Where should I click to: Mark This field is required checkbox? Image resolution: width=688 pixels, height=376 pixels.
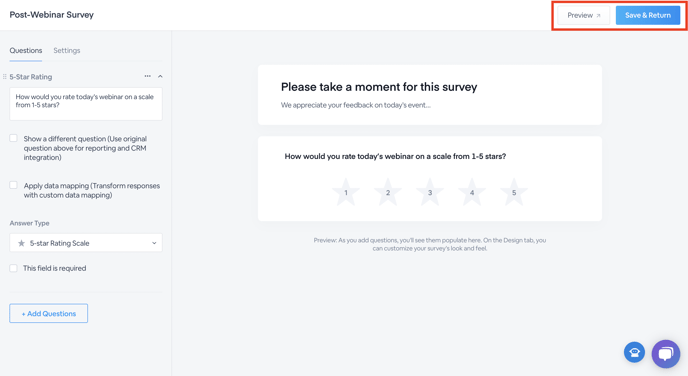(x=14, y=268)
